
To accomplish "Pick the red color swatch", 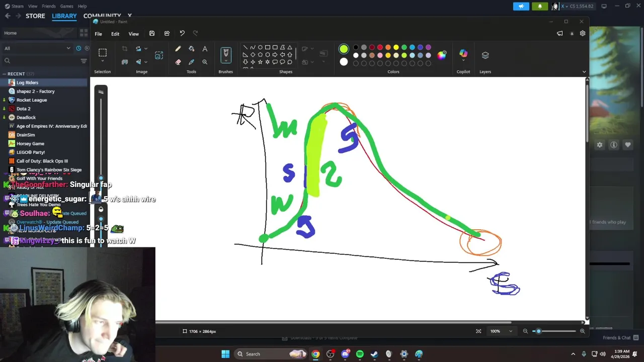I will (380, 47).
